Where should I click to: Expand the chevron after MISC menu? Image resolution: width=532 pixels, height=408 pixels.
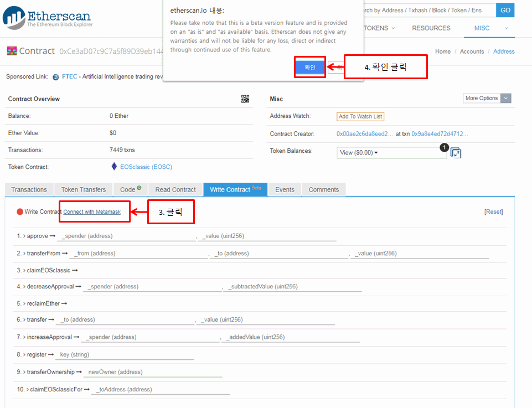point(506,28)
